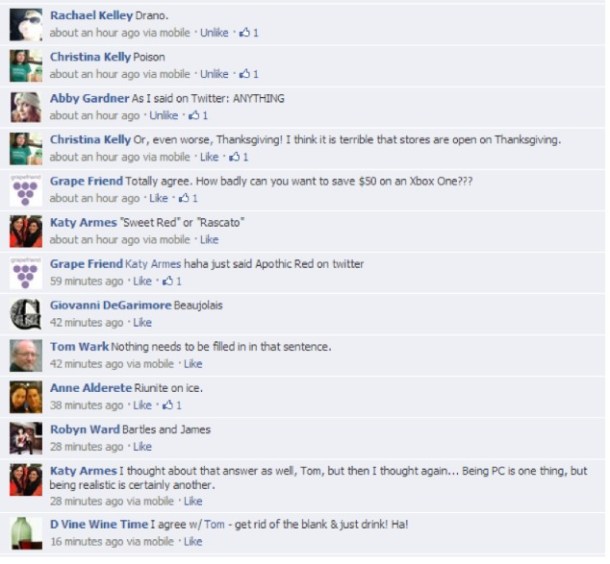Unlike Abby Gardner's ANYTHING comment

pos(163,116)
